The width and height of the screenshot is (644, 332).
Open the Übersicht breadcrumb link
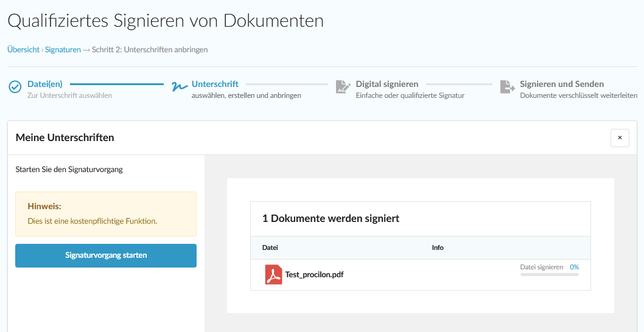pos(23,50)
